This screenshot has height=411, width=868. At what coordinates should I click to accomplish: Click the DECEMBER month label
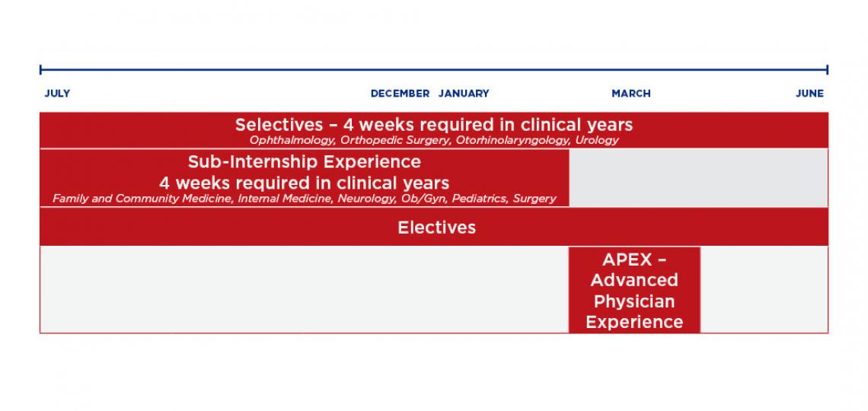coord(400,94)
